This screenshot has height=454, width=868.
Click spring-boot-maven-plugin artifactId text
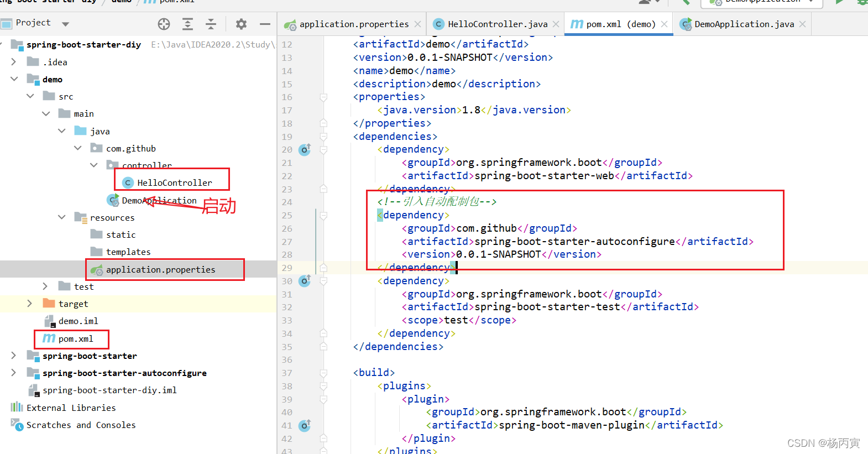coord(572,425)
